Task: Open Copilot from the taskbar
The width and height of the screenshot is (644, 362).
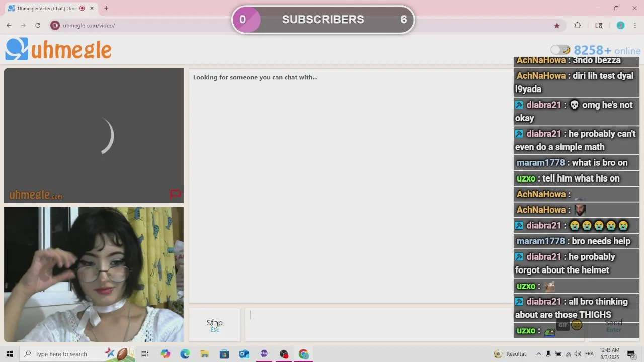Action: pyautogui.click(x=165, y=354)
